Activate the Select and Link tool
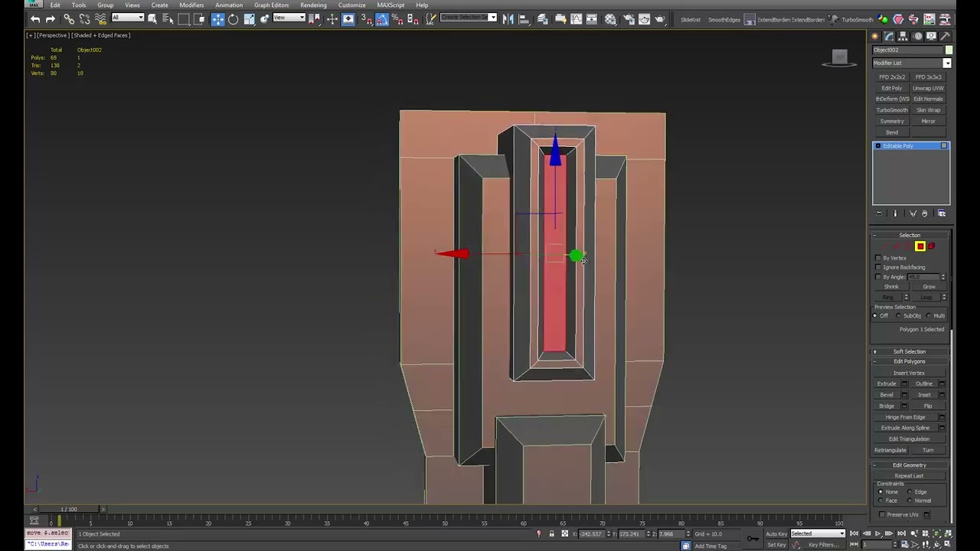Screen dimensions: 980x551 click(x=69, y=19)
